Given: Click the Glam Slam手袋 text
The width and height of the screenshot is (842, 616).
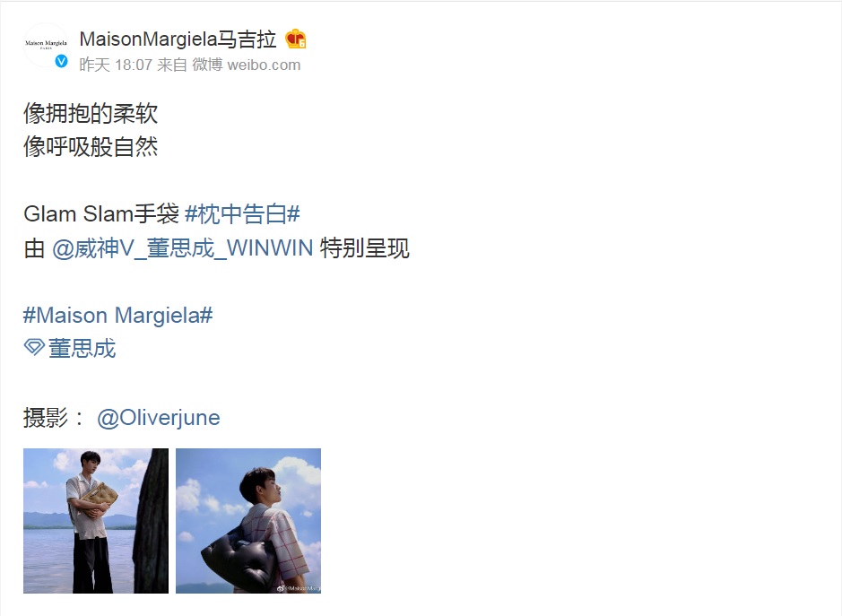Looking at the screenshot, I should pos(101,214).
